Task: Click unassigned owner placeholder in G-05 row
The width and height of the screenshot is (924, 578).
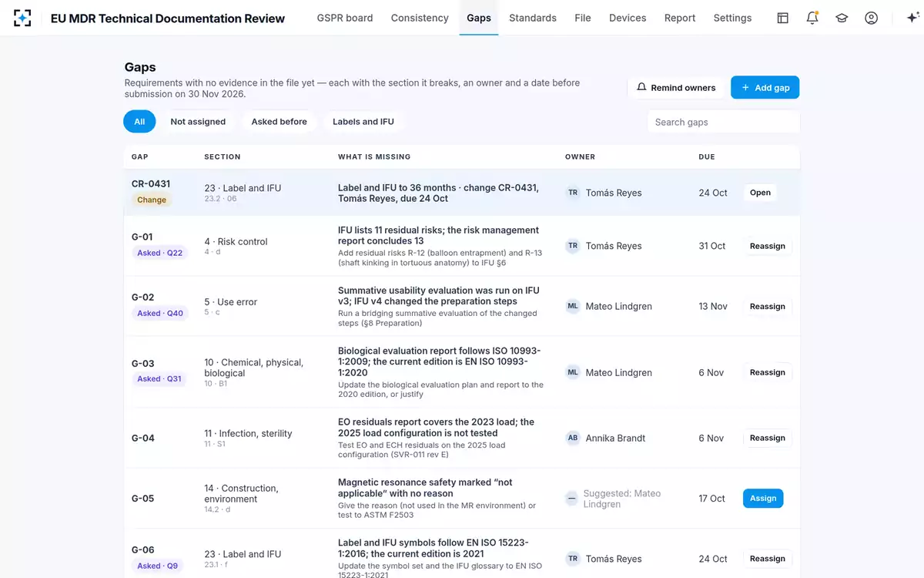Action: [571, 499]
